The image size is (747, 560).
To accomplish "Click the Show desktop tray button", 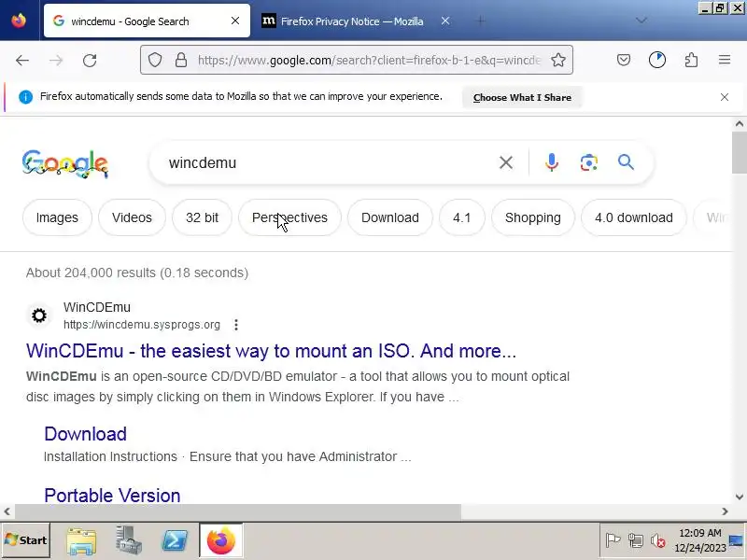I will click(x=737, y=540).
